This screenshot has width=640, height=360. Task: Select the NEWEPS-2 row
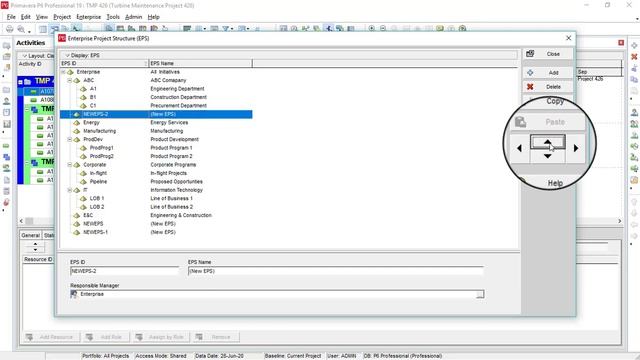156,114
